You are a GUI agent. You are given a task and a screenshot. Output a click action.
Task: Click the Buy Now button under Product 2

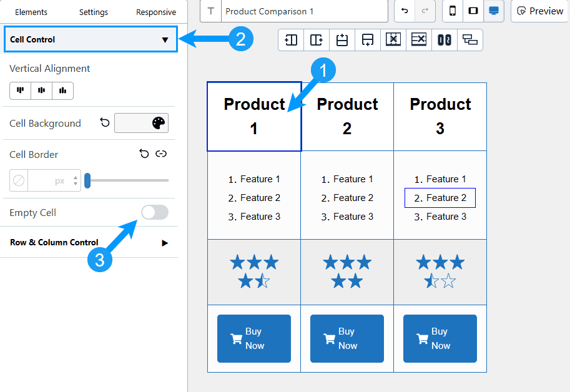[347, 339]
